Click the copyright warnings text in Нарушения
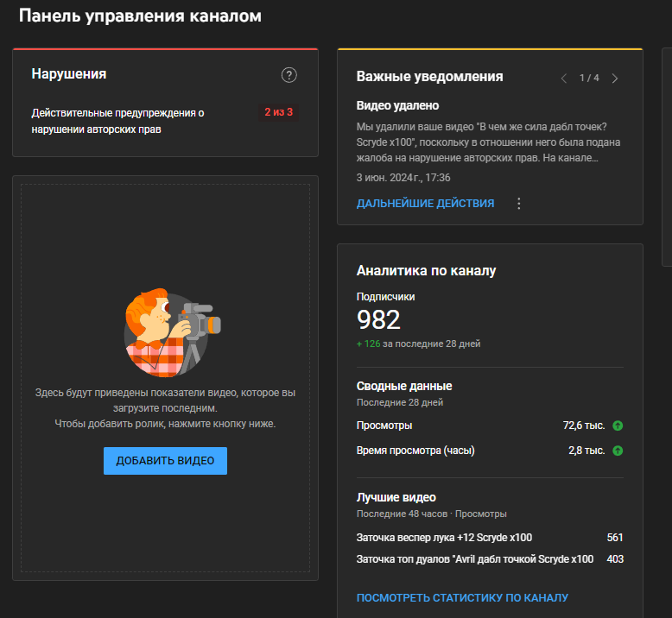 pos(118,121)
